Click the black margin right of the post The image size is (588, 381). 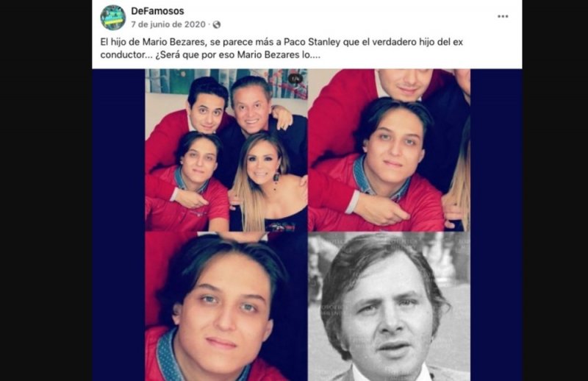[x=555, y=190]
